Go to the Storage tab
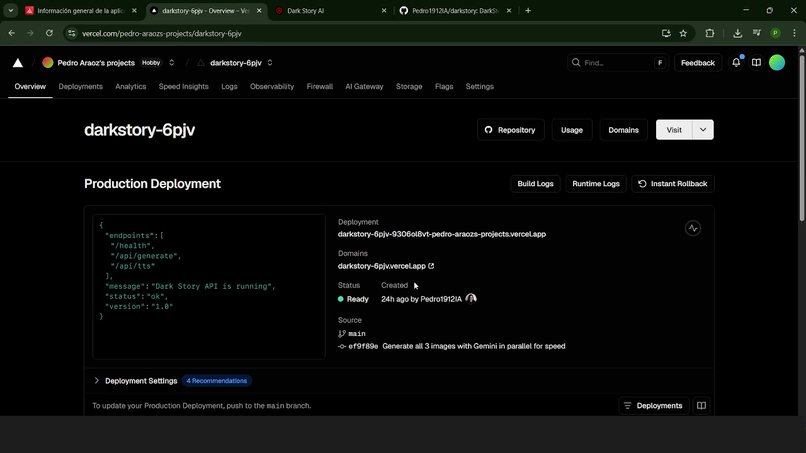Viewport: 806px width, 453px height. click(409, 86)
